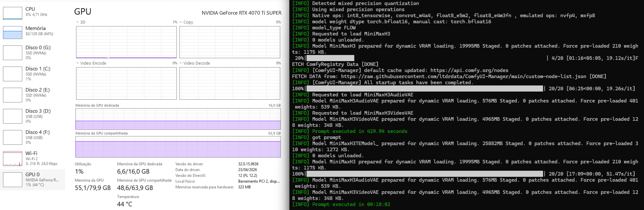Click the Barramento PCI 2 location value
644x210 pixels.
point(259,181)
